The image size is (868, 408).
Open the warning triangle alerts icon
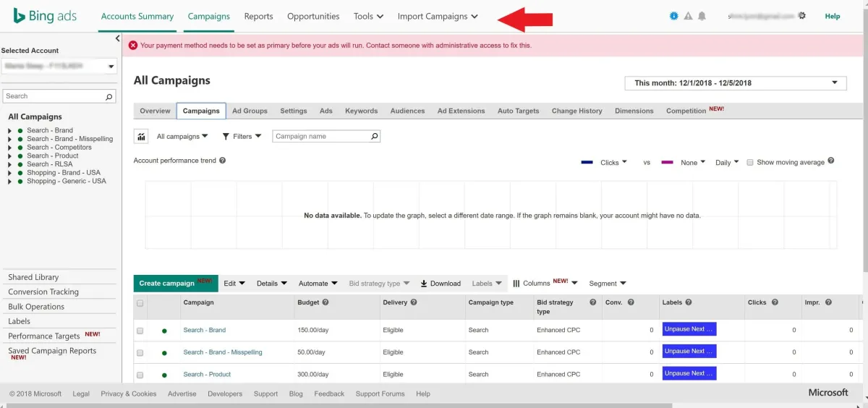[x=688, y=16]
